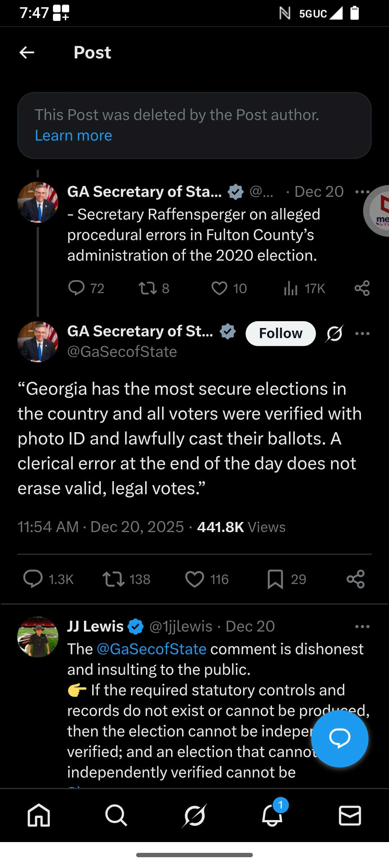Image resolution: width=389 pixels, height=868 pixels.
Task: Bookmark the main post
Action: pos(275,579)
